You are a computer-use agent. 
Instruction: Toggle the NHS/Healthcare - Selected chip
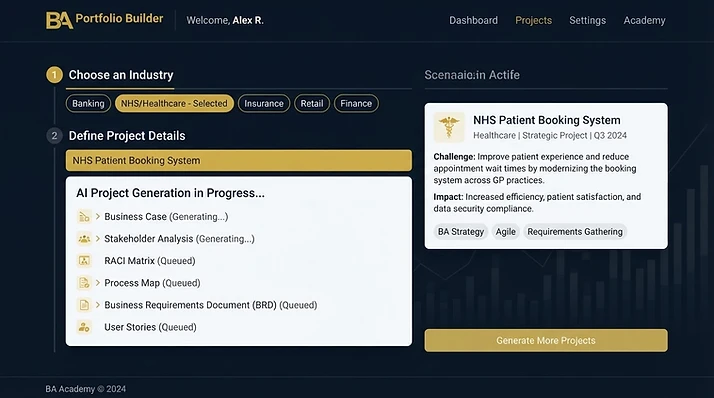tap(174, 103)
